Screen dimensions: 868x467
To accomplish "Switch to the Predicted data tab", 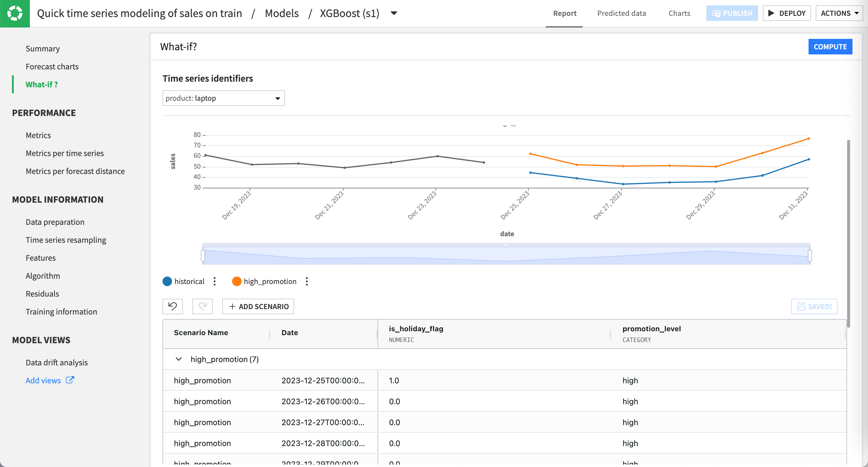I will coord(621,13).
